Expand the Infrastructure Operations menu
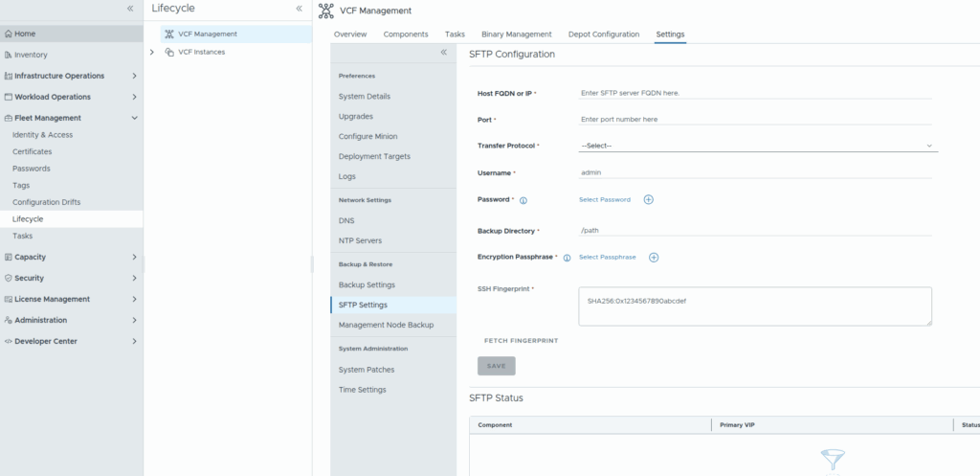This screenshot has height=476, width=980. point(134,76)
